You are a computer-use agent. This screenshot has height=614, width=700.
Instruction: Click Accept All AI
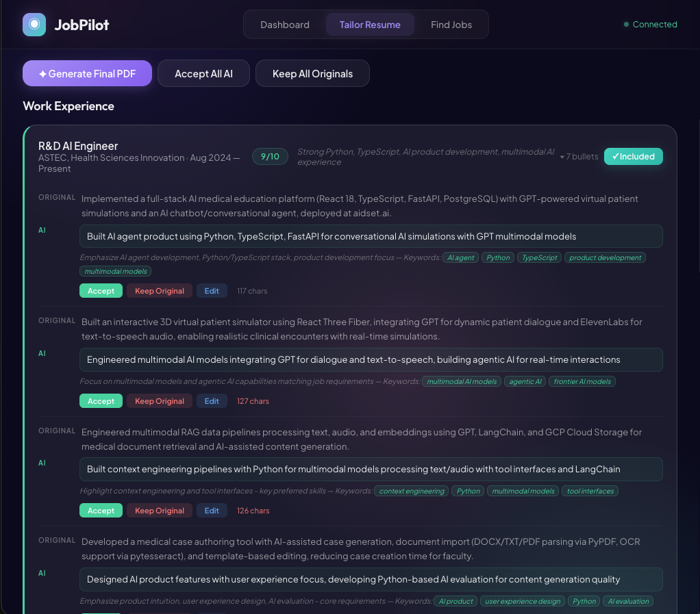tap(203, 73)
